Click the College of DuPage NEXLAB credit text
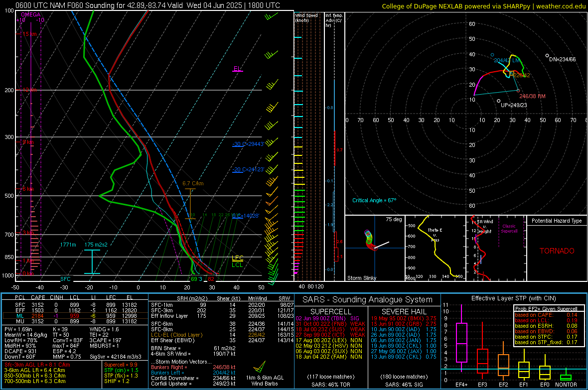Image resolution: width=588 pixels, height=390 pixels. [x=483, y=6]
